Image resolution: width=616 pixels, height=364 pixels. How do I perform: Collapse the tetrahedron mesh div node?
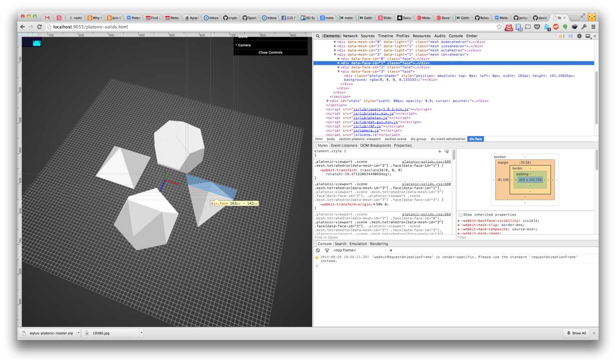click(x=335, y=55)
